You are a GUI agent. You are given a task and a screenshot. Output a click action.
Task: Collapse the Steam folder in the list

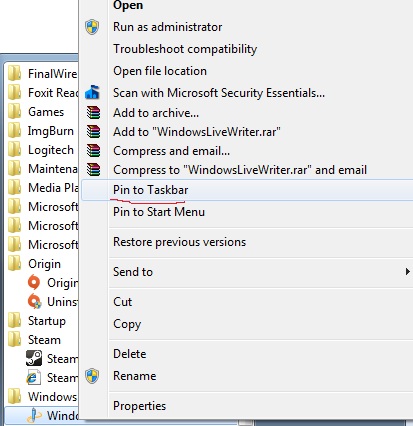click(42, 340)
